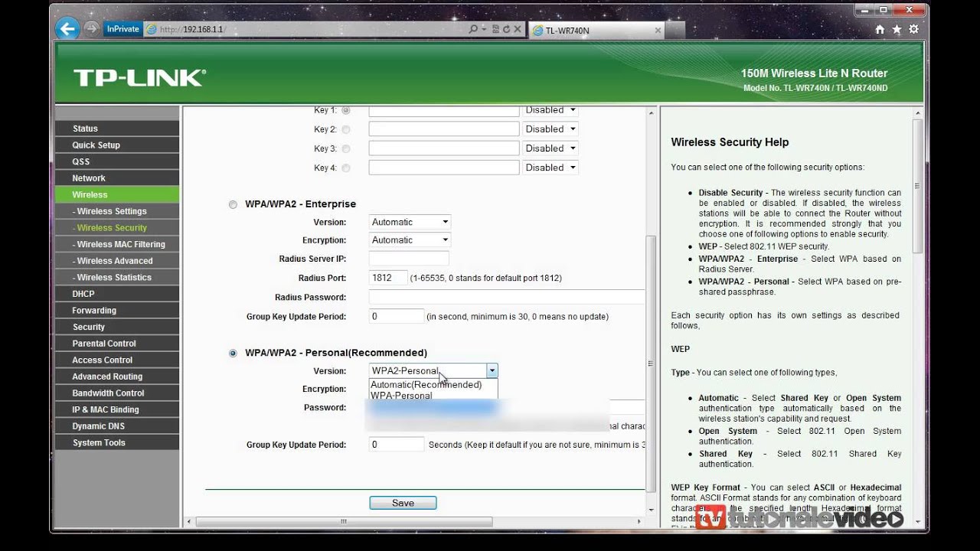Screen dimensions: 980x551
Task: Open Wireless Settings submenu
Action: [117, 211]
